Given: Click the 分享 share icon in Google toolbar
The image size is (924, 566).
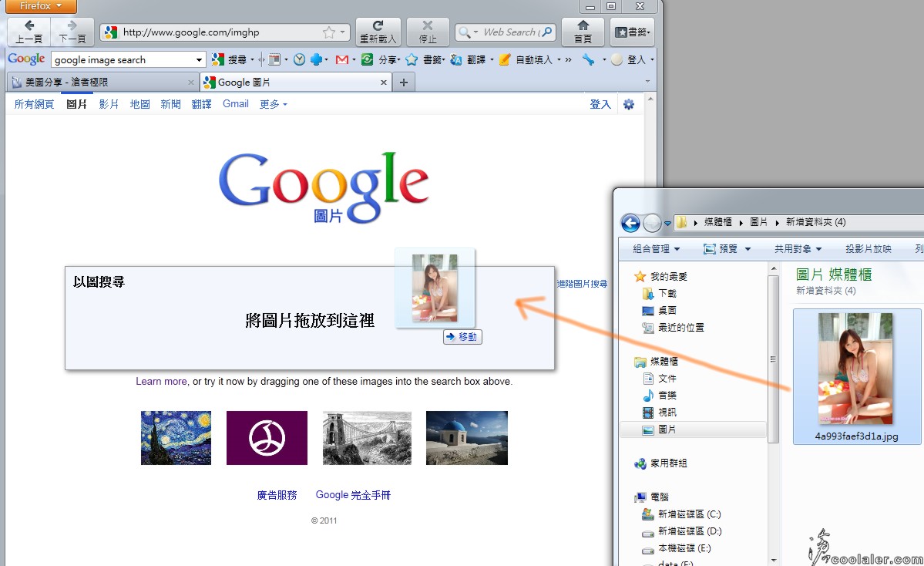Looking at the screenshot, I should pyautogui.click(x=367, y=59).
